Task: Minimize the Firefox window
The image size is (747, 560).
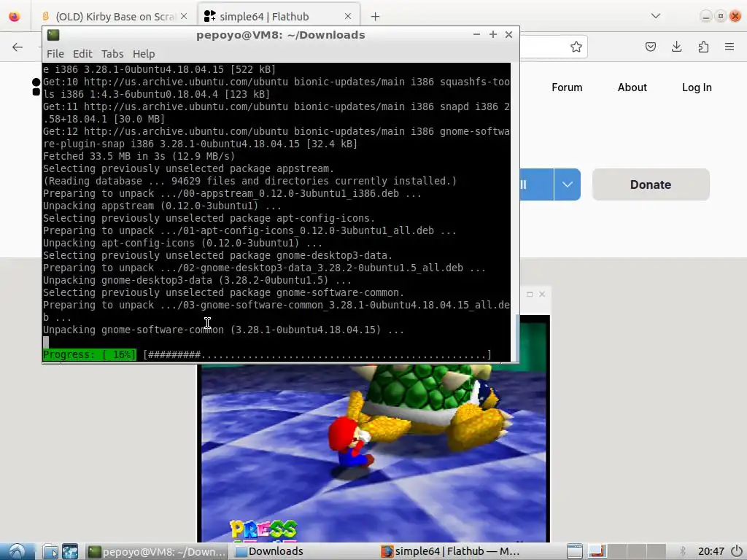Action: [705, 16]
